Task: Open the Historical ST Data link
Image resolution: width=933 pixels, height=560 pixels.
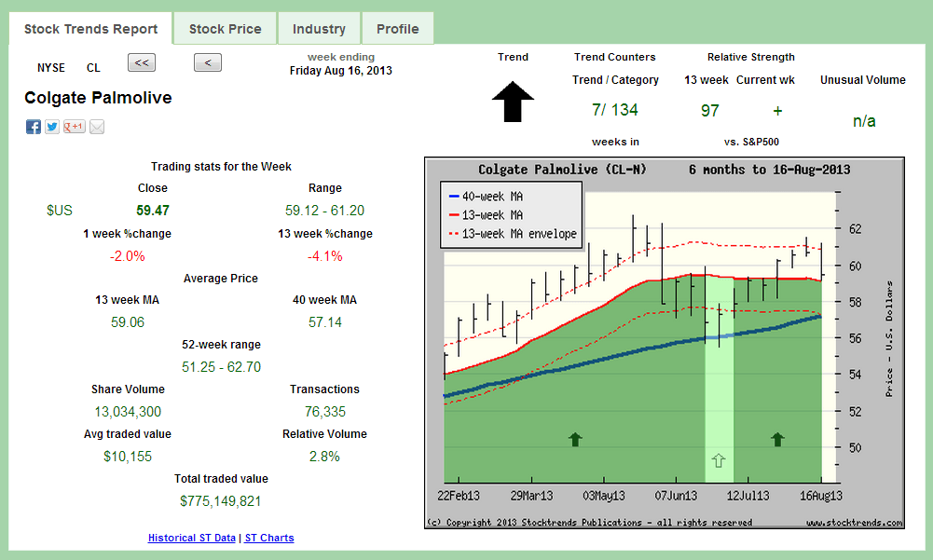Action: (x=192, y=538)
